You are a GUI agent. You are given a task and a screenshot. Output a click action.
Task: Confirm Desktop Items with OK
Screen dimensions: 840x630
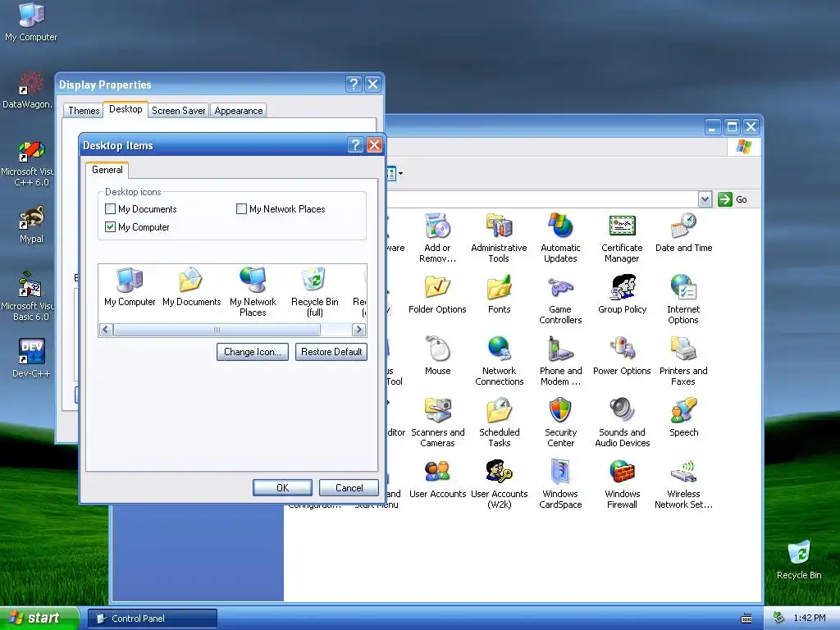click(282, 488)
